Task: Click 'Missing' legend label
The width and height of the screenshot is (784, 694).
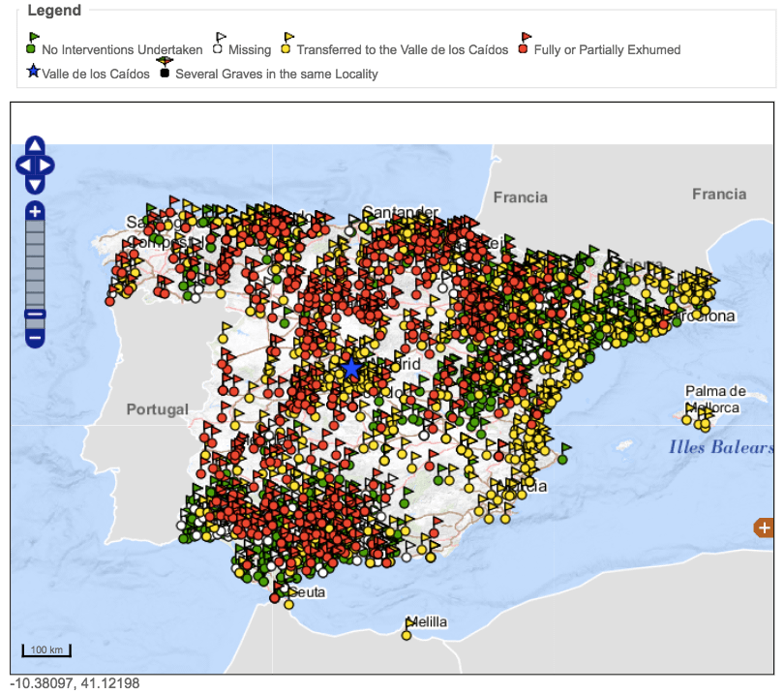Action: tap(250, 50)
